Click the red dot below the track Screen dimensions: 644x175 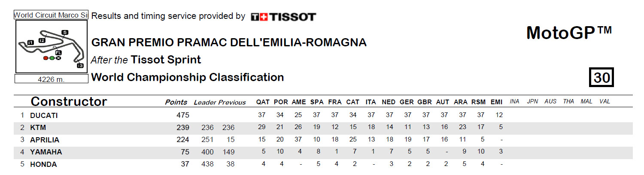(46, 58)
